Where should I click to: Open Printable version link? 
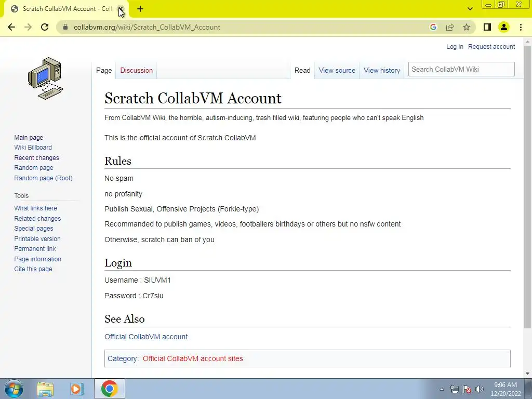coord(37,239)
